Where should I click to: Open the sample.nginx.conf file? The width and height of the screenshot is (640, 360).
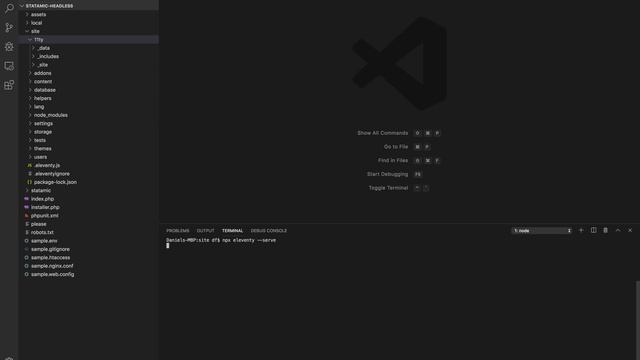coord(89,266)
